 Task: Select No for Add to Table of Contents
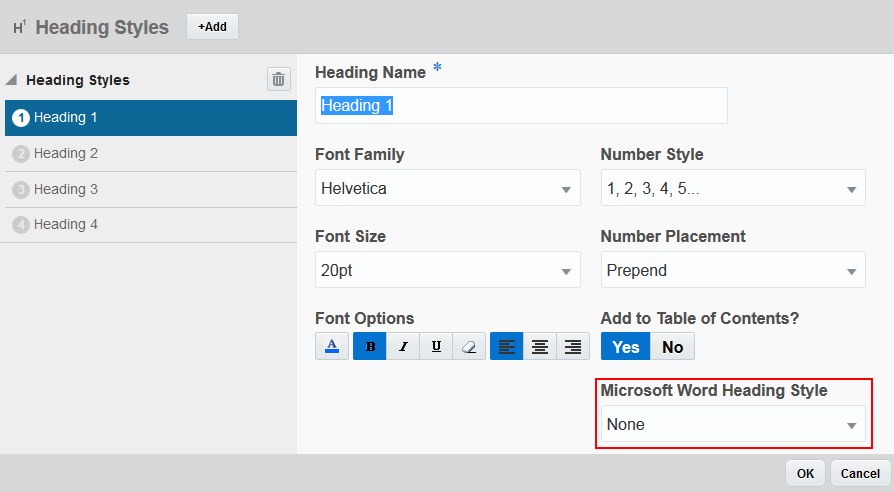(673, 347)
